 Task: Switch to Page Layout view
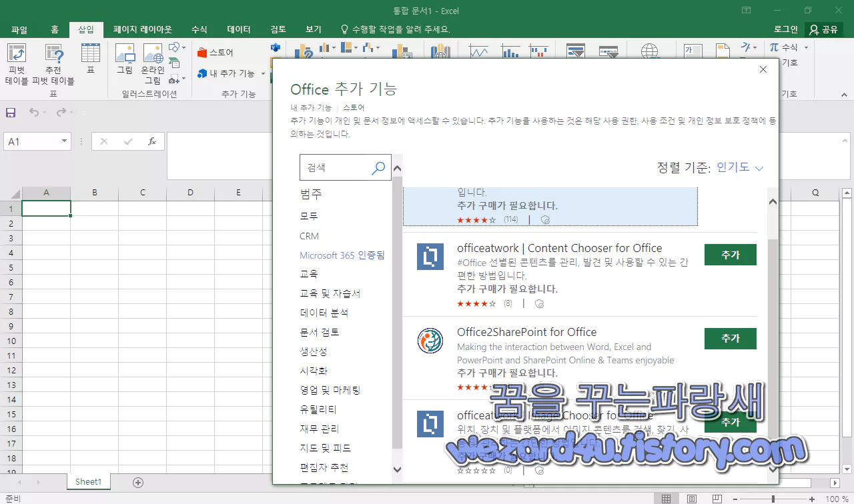(691, 498)
